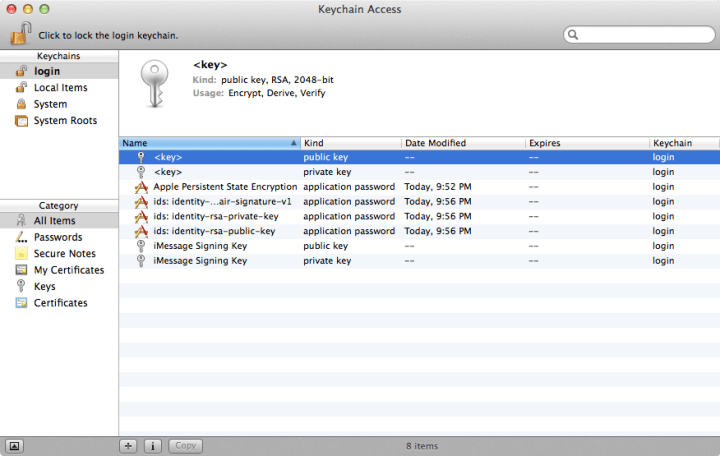Select ids: identity-rsa-private-key item
This screenshot has height=456, width=720.
click(x=419, y=216)
